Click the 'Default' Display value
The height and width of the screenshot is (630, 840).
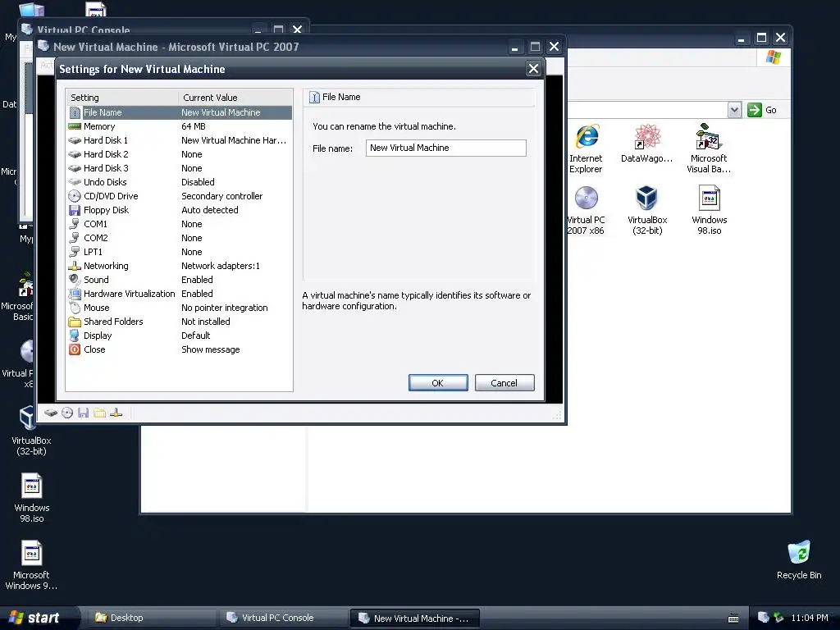tap(195, 336)
